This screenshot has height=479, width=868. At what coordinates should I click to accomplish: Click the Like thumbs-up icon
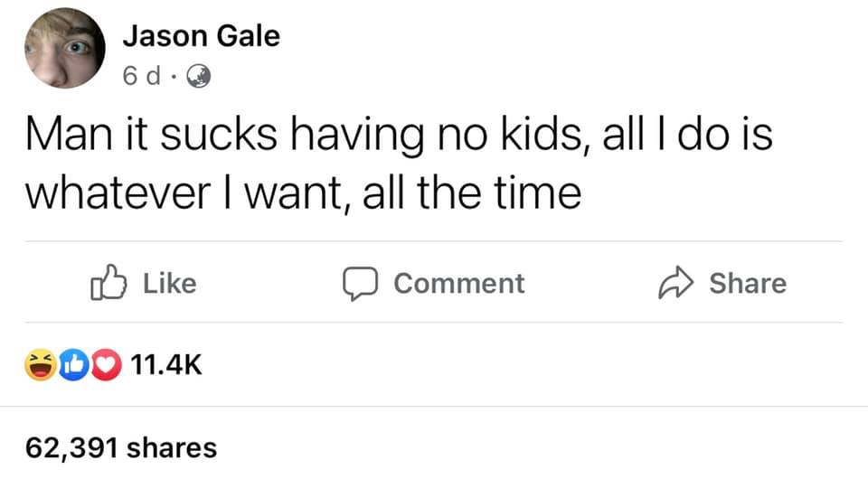click(107, 283)
